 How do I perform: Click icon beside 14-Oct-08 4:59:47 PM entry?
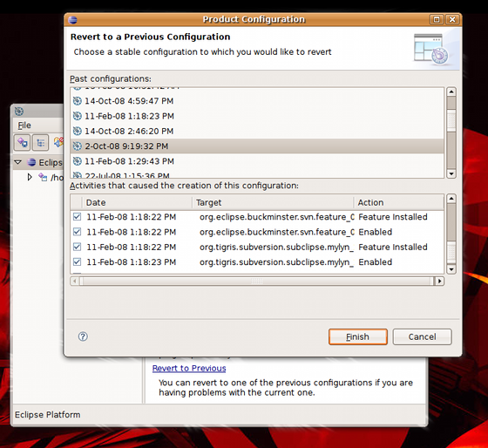(77, 101)
